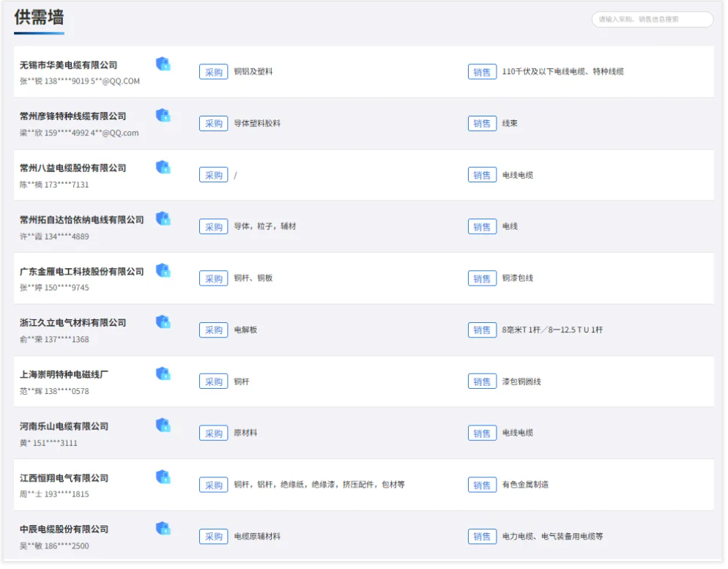Select purchase text 电缆原辅材料
Screen dimensions: 728x569
point(258,537)
